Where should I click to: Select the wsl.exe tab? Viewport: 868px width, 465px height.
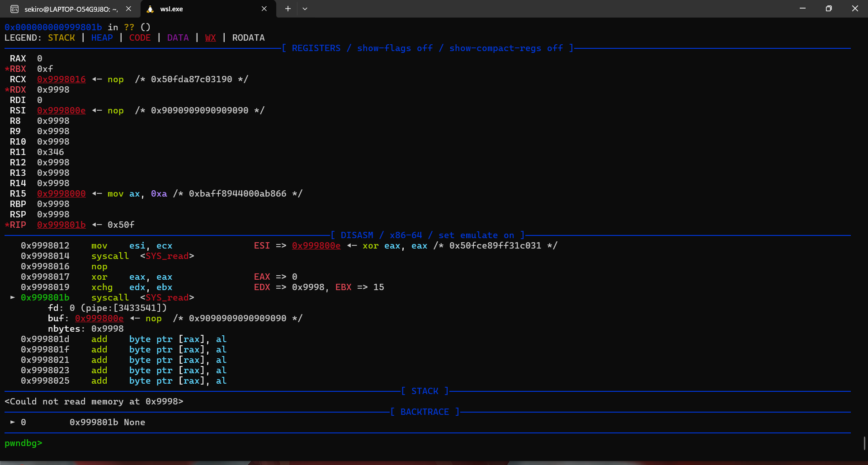click(x=208, y=9)
